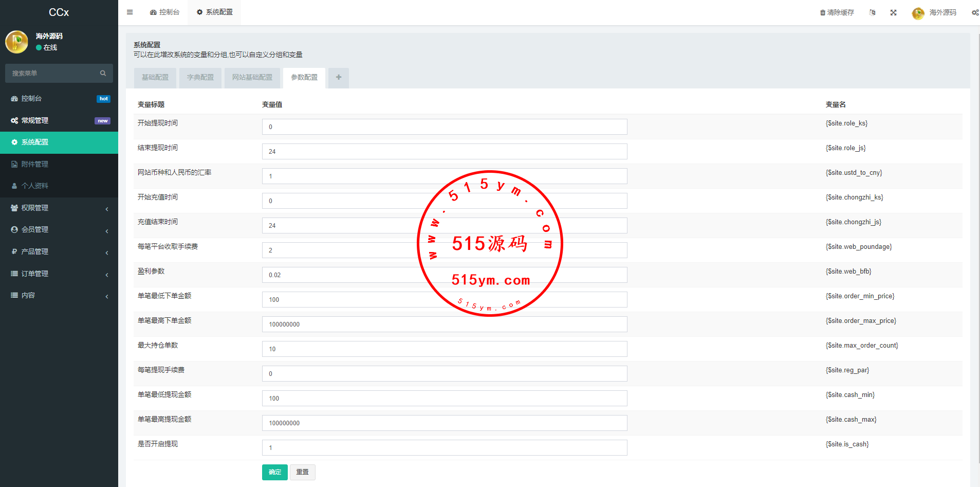This screenshot has height=487, width=980.
Task: Expand the 会员管理 sidebar menu
Action: pos(59,230)
